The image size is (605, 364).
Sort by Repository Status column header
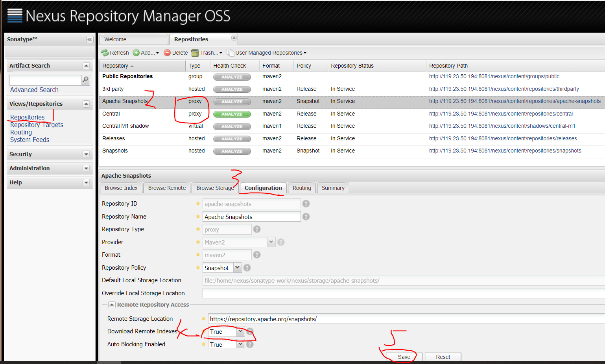click(376, 66)
